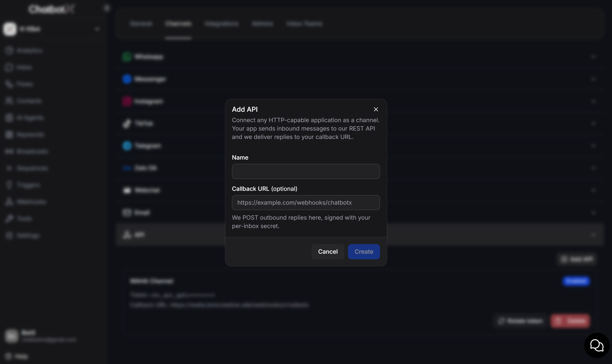Click the Cancel button

click(x=328, y=252)
